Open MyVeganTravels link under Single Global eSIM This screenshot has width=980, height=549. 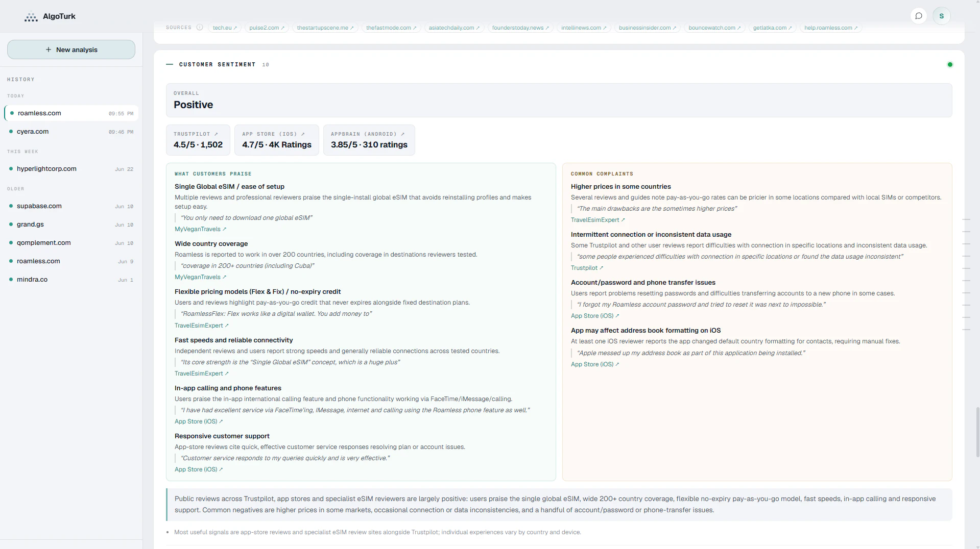(x=200, y=229)
